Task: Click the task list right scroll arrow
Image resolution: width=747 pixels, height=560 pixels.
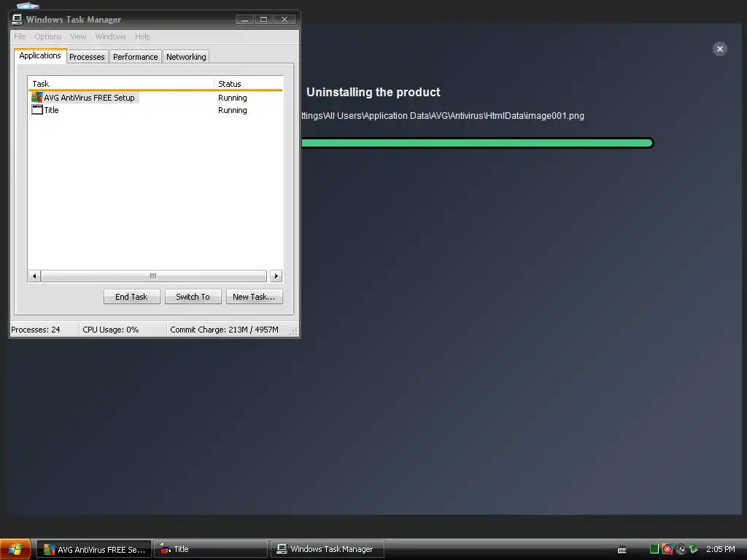Action: 276,276
